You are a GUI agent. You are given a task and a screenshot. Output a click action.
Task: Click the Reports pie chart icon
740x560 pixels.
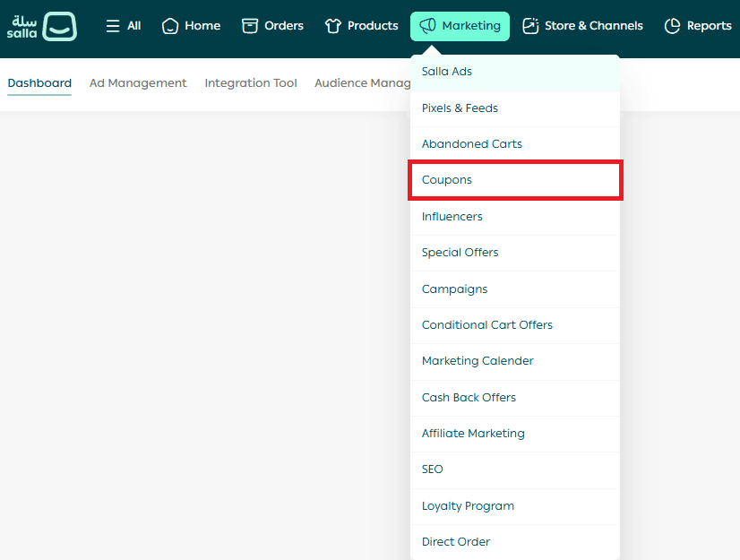pyautogui.click(x=672, y=26)
